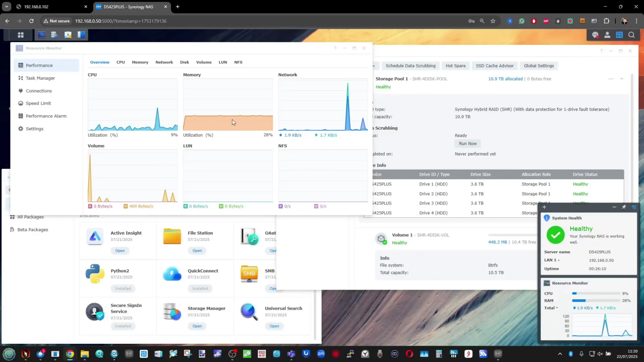Collapse Storage Pool 1 with chevron
644x362 pixels.
point(622,79)
